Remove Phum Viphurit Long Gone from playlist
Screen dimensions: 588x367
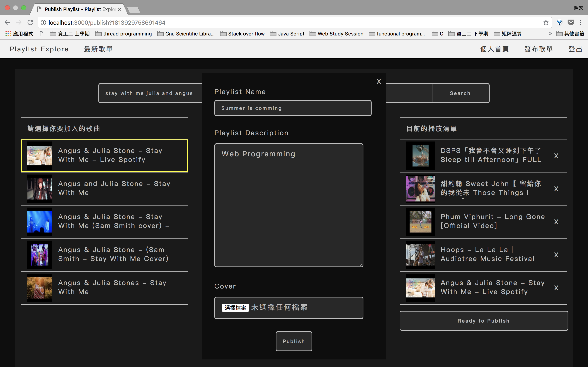(556, 222)
